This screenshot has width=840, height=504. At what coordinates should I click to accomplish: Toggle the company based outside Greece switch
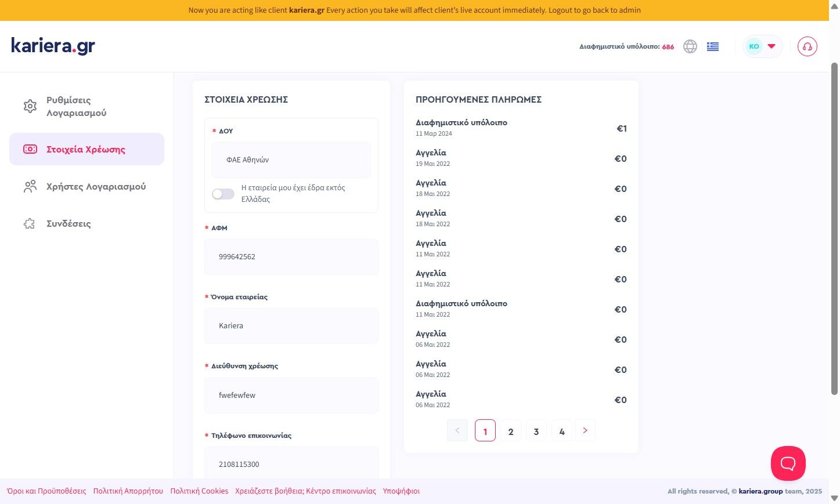point(223,194)
